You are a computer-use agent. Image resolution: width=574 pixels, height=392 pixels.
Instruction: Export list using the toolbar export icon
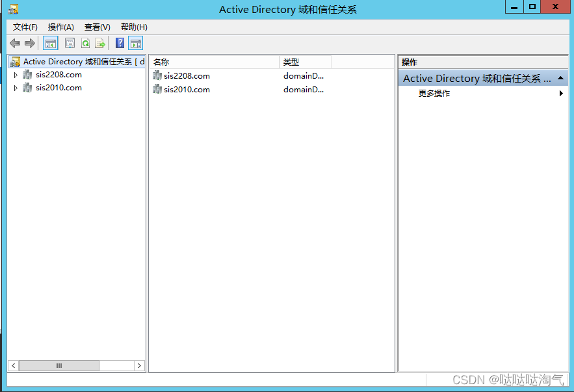tap(100, 43)
